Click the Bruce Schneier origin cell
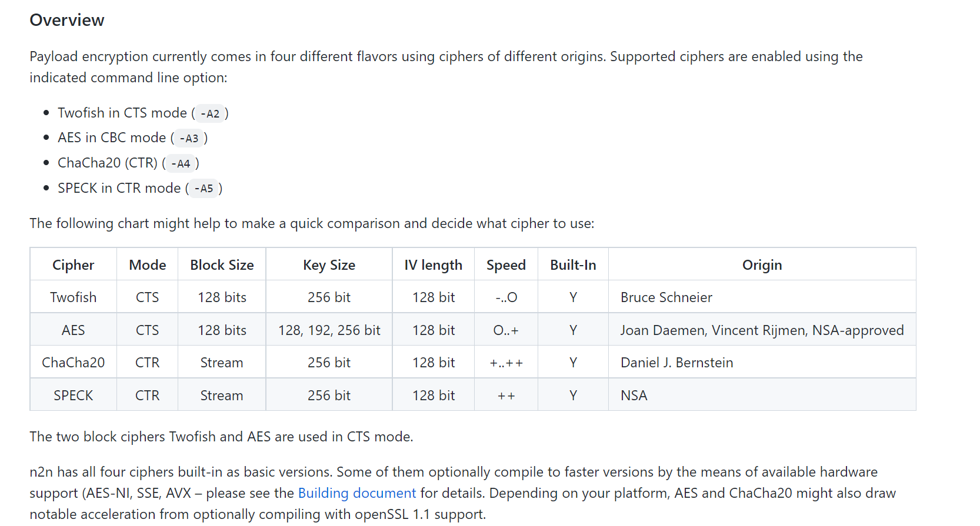Viewport: 980px width, 526px height. (666, 297)
